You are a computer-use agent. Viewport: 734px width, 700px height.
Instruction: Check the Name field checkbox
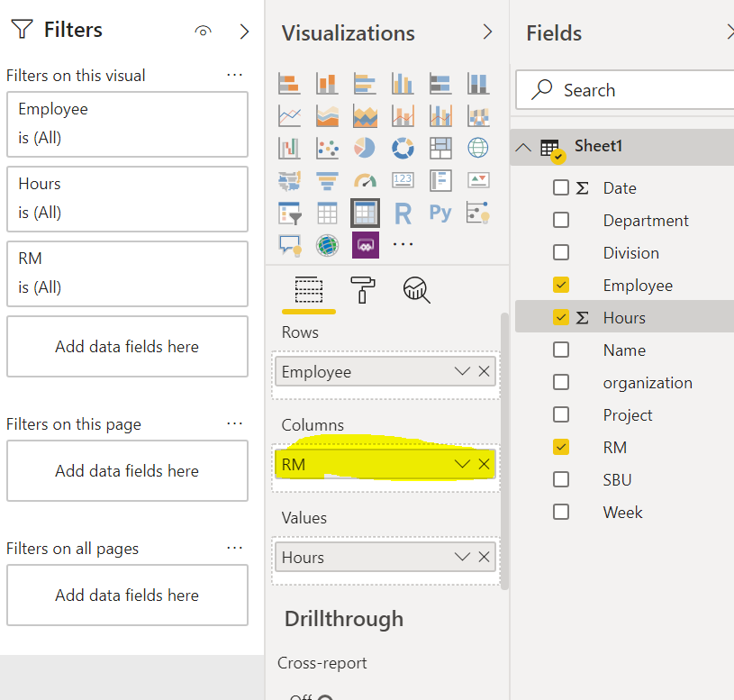tap(561, 350)
